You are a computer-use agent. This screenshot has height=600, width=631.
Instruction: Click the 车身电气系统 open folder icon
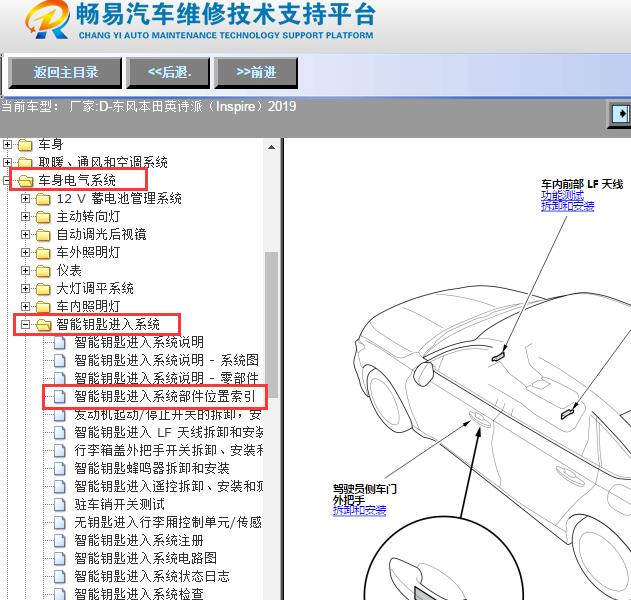[x=26, y=181]
